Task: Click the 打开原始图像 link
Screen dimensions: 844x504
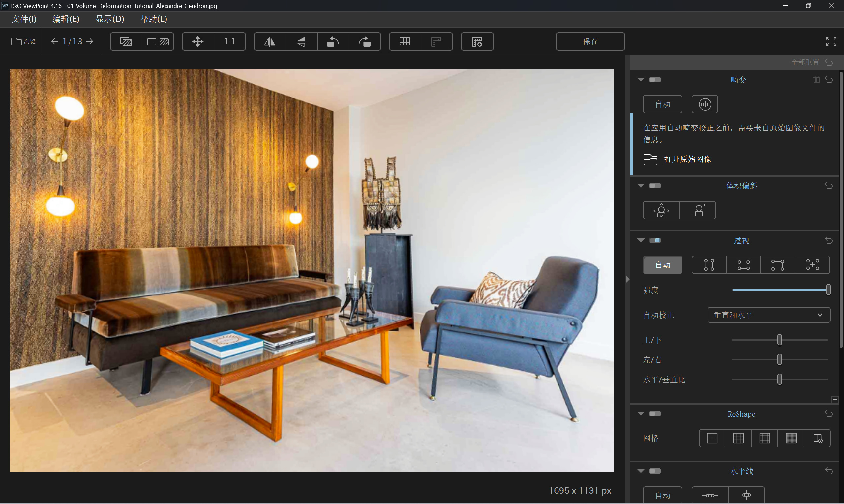Action: tap(687, 159)
